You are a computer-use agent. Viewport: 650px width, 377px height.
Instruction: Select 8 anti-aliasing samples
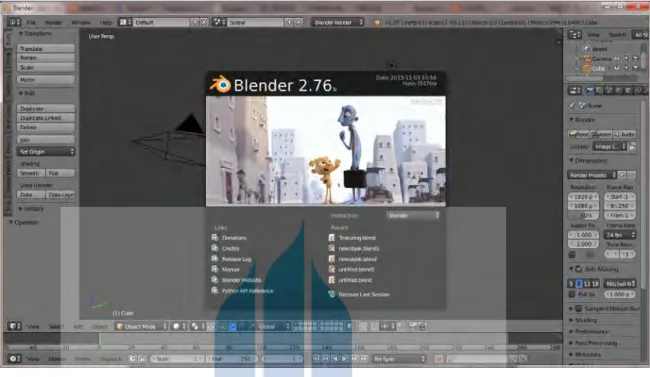click(x=579, y=284)
